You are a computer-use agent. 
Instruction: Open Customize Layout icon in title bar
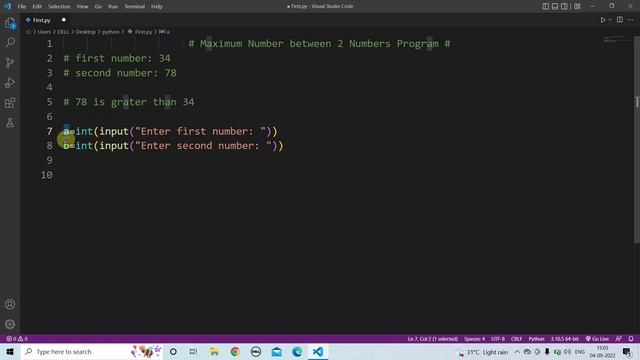pos(577,6)
